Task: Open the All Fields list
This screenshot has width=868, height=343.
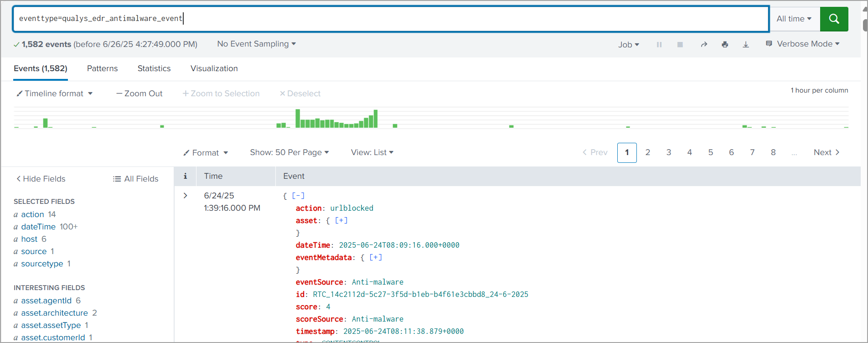Action: pos(136,179)
